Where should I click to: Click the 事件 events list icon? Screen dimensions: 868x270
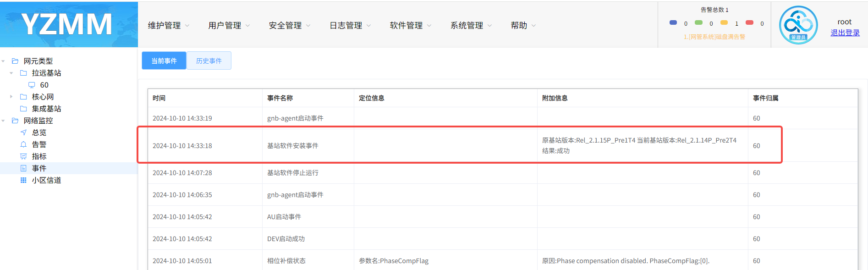[23, 168]
